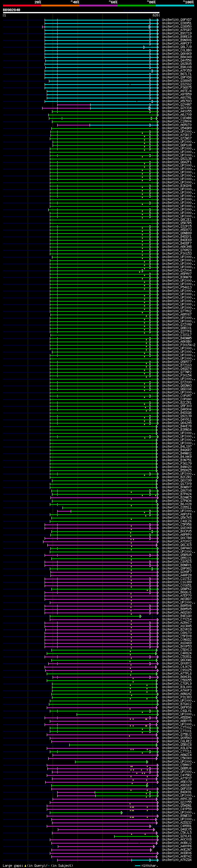Open hit UniRef100_Q40556
This screenshot has width=197, height=868.
pos(177,61)
